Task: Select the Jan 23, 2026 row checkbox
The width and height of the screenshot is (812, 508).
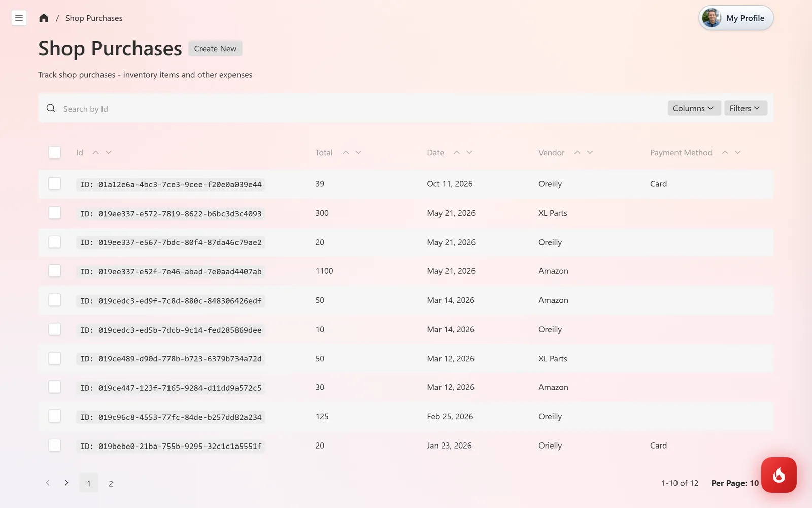Action: click(x=54, y=445)
